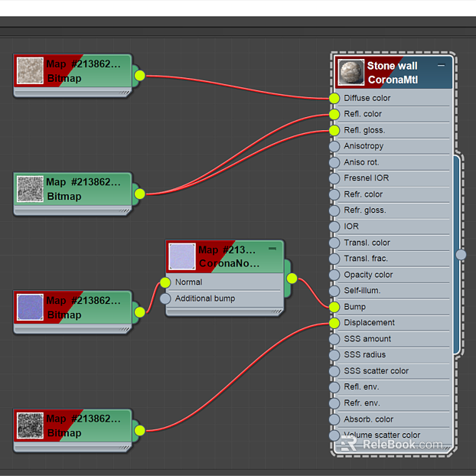Click the Refl. gloss. input socket

click(334, 131)
